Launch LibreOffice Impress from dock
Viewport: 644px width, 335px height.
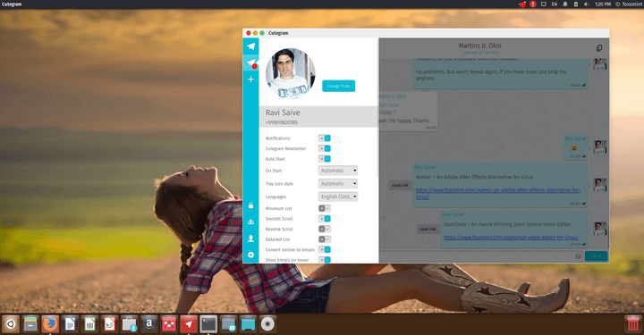coord(109,324)
